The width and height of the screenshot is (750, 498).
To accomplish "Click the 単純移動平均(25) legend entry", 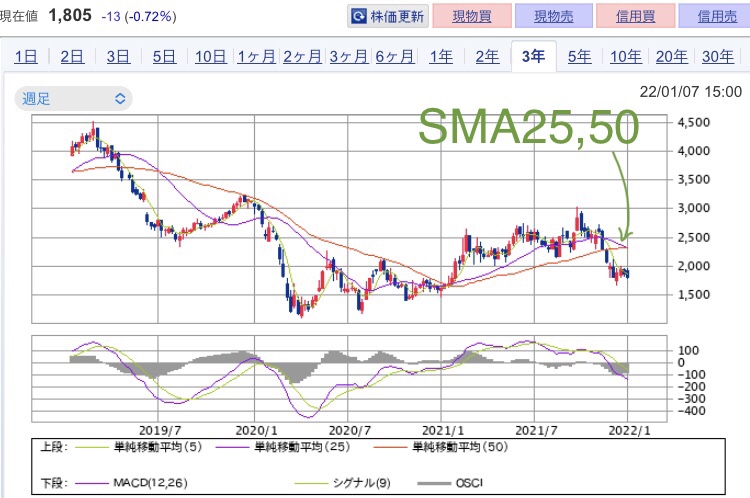I will point(283,447).
